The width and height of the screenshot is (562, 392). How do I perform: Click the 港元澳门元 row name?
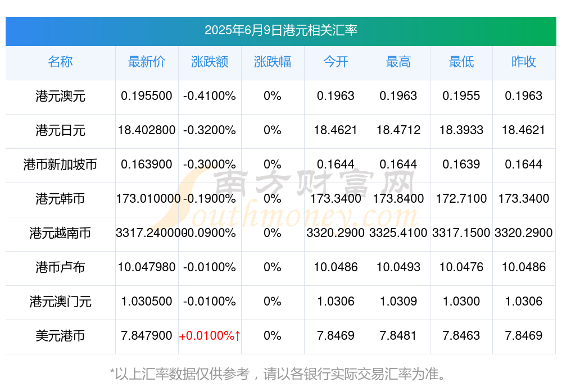pos(60,302)
